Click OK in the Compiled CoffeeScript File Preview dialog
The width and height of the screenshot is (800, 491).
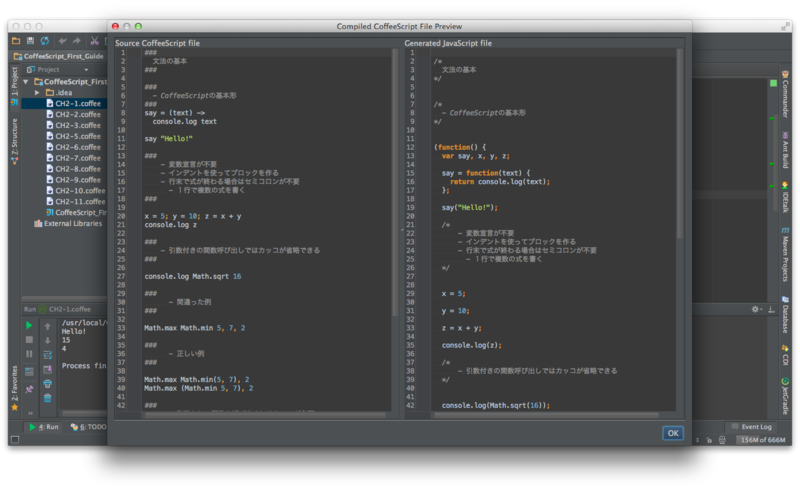tap(673, 433)
